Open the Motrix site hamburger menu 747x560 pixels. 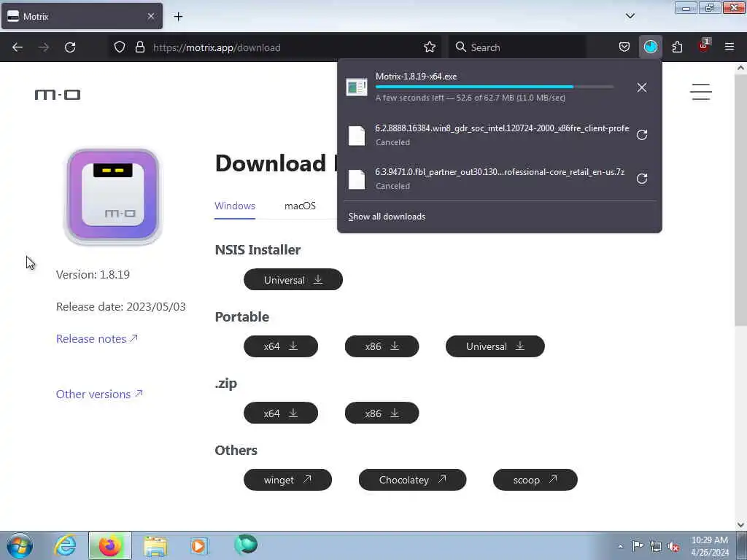click(x=701, y=92)
